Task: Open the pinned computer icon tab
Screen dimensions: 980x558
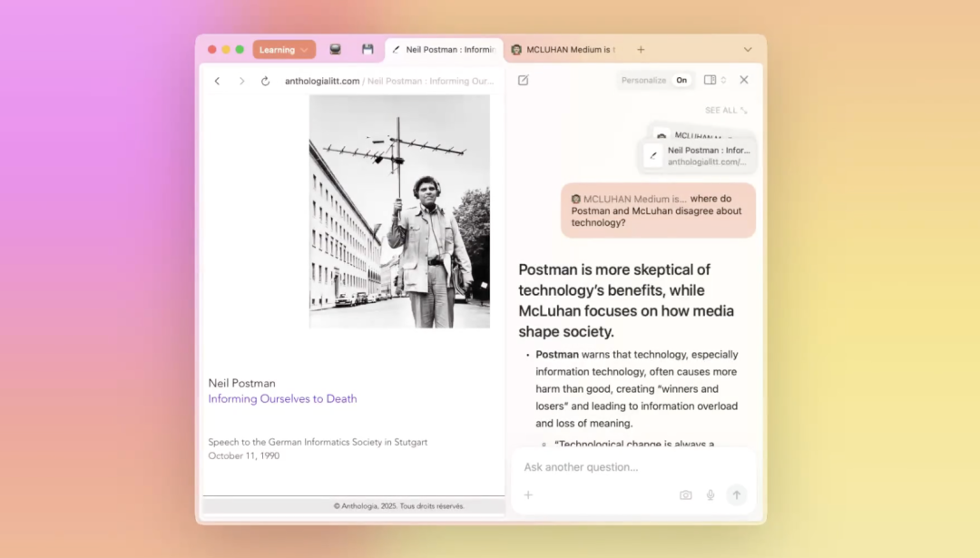Action: [x=336, y=50]
